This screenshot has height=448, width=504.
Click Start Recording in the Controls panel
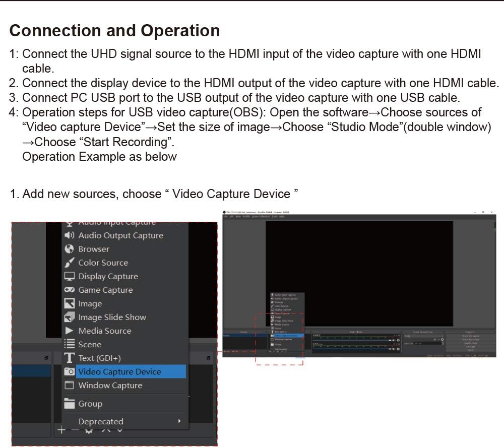pos(471,340)
